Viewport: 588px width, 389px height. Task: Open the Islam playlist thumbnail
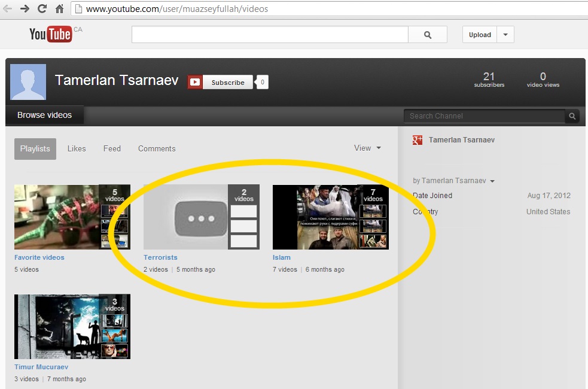(331, 217)
